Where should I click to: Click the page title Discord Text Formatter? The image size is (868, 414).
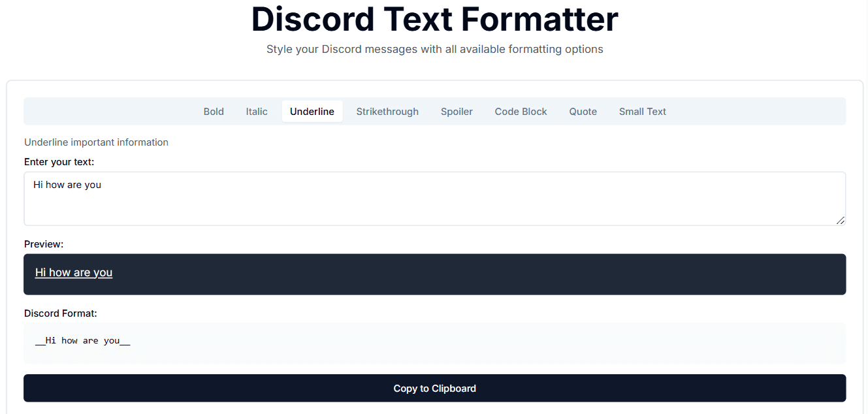tap(434, 20)
